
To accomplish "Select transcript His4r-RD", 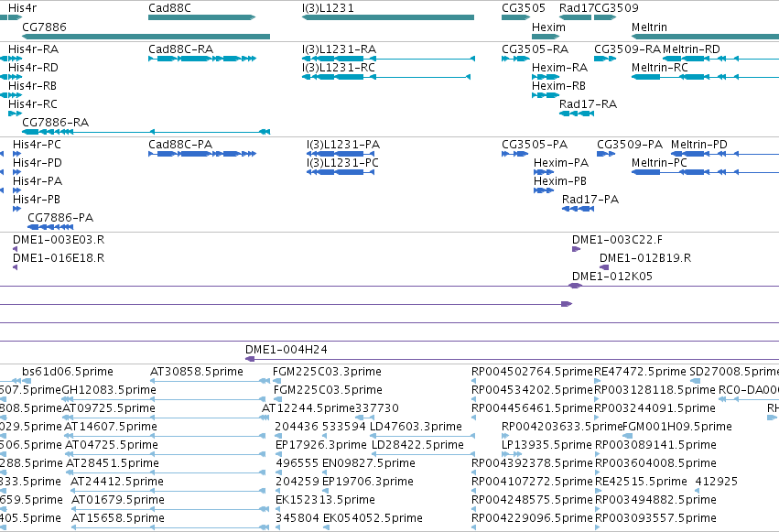I will pyautogui.click(x=33, y=68).
